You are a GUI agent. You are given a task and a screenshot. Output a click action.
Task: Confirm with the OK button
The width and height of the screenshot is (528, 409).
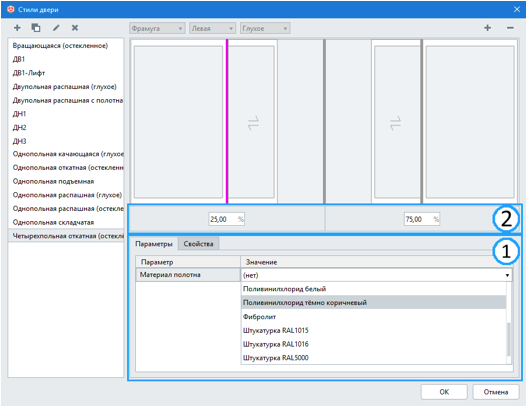(x=444, y=392)
